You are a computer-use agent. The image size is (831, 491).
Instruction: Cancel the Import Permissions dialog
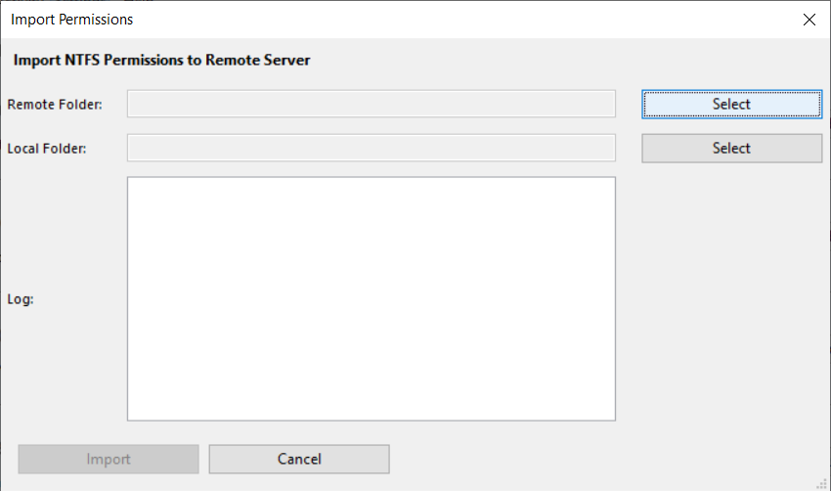(299, 459)
